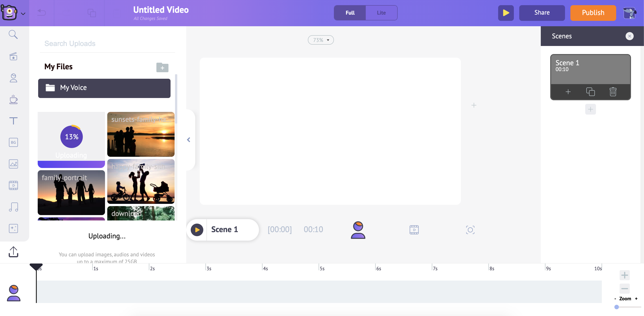The width and height of the screenshot is (644, 316).
Task: Click the camera focus icon below canvas
Action: coord(470,230)
